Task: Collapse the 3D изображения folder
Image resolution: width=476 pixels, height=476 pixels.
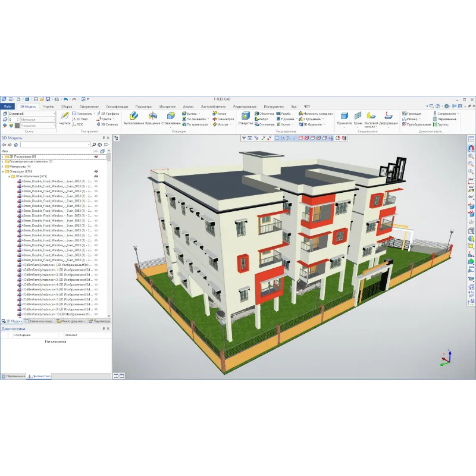Action: pyautogui.click(x=8, y=177)
